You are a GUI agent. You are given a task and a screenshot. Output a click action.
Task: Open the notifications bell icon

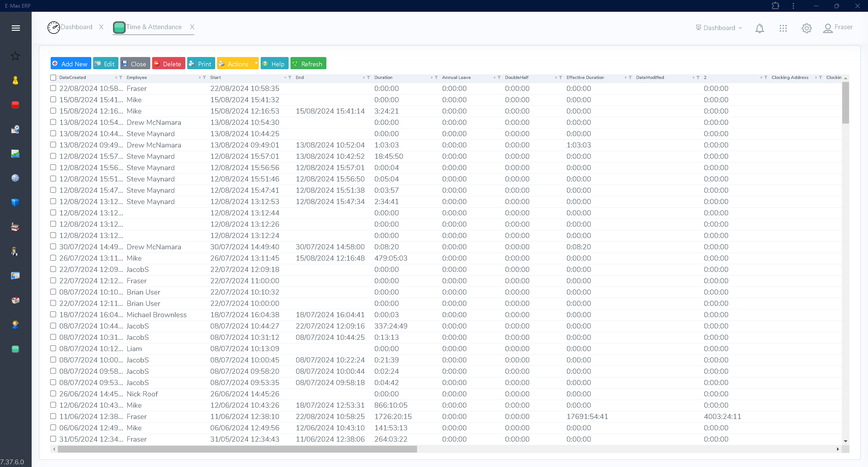tap(759, 28)
